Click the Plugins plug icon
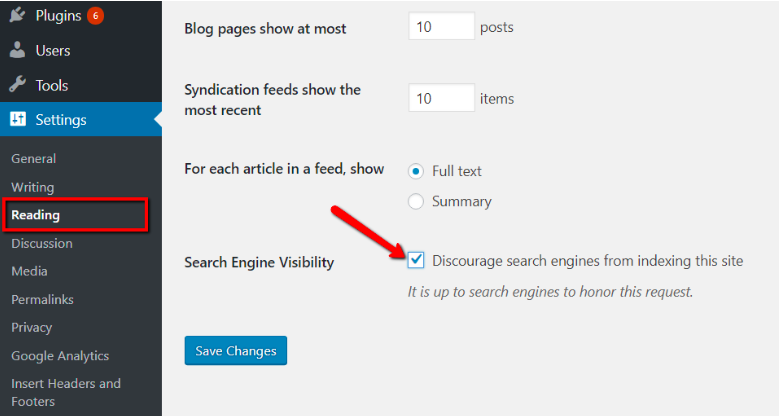This screenshot has width=779, height=416. pyautogui.click(x=17, y=15)
